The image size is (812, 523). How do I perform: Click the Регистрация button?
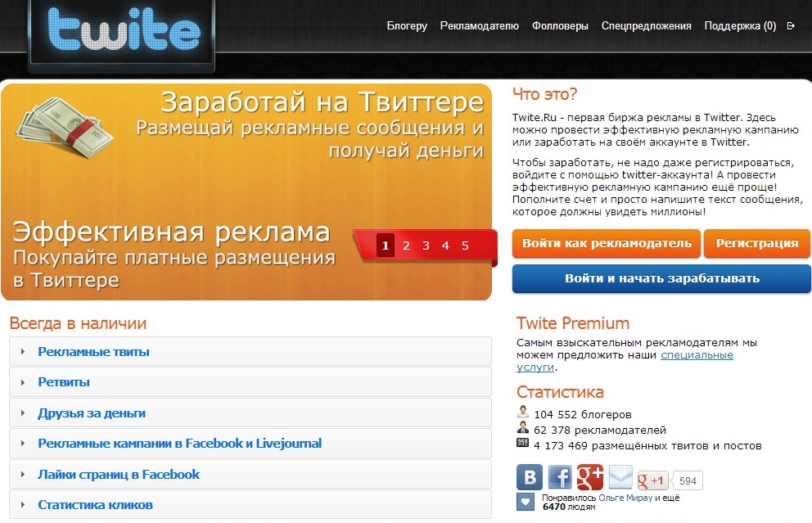[757, 243]
